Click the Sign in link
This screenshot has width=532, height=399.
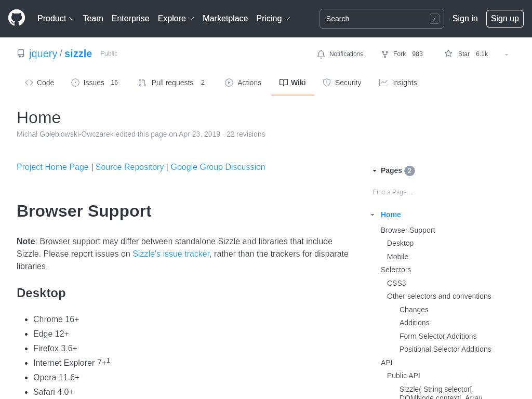(x=465, y=18)
